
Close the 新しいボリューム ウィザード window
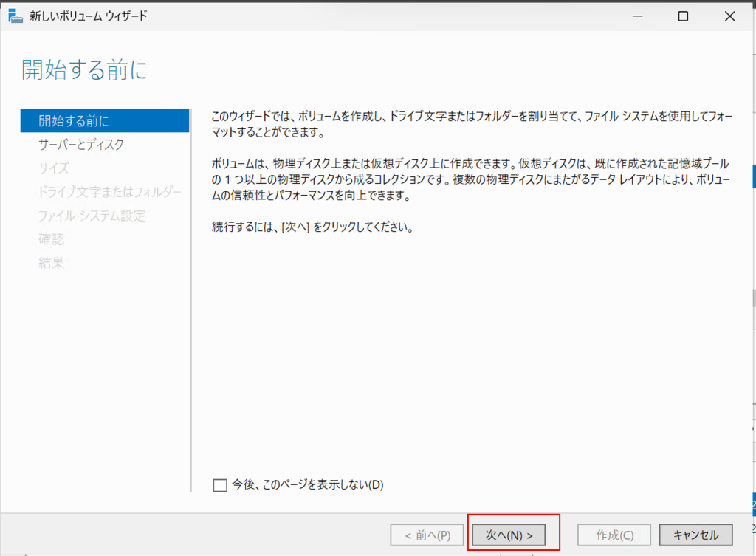coord(730,16)
